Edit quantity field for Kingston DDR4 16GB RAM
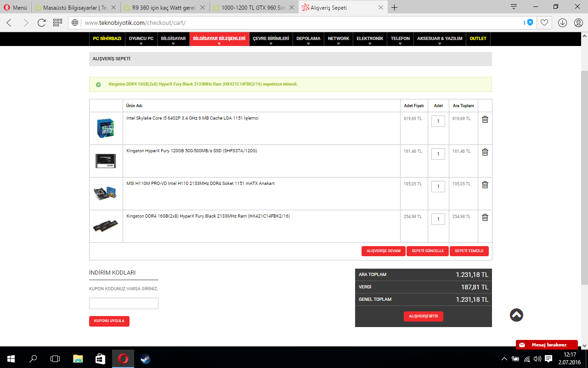 coord(438,219)
